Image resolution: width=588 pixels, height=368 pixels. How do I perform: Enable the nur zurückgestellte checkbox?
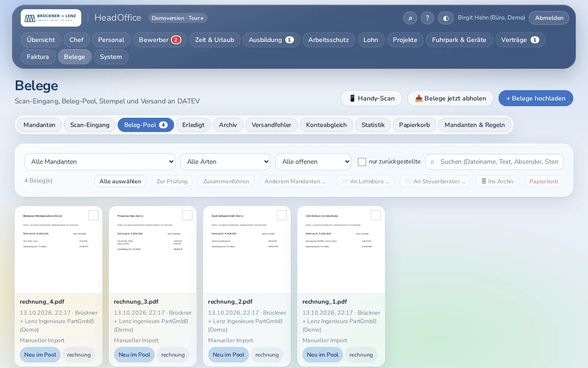[x=362, y=162]
